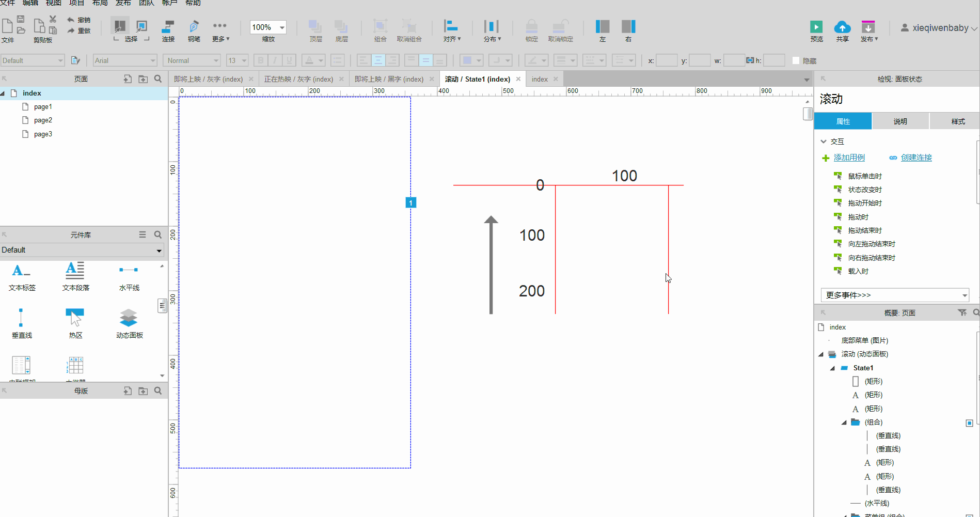Image resolution: width=980 pixels, height=517 pixels.
Task: Select the OnLoad (载入时) event
Action: 858,271
